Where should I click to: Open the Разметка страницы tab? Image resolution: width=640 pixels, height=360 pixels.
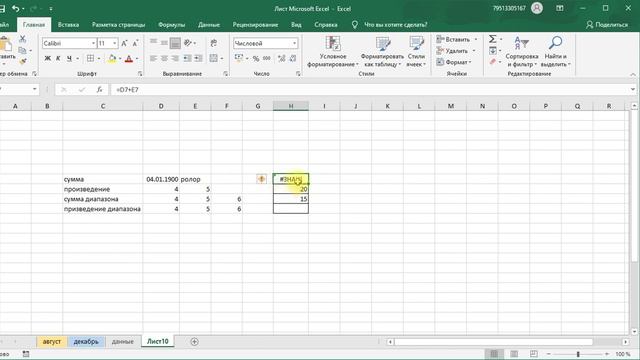pos(118,24)
